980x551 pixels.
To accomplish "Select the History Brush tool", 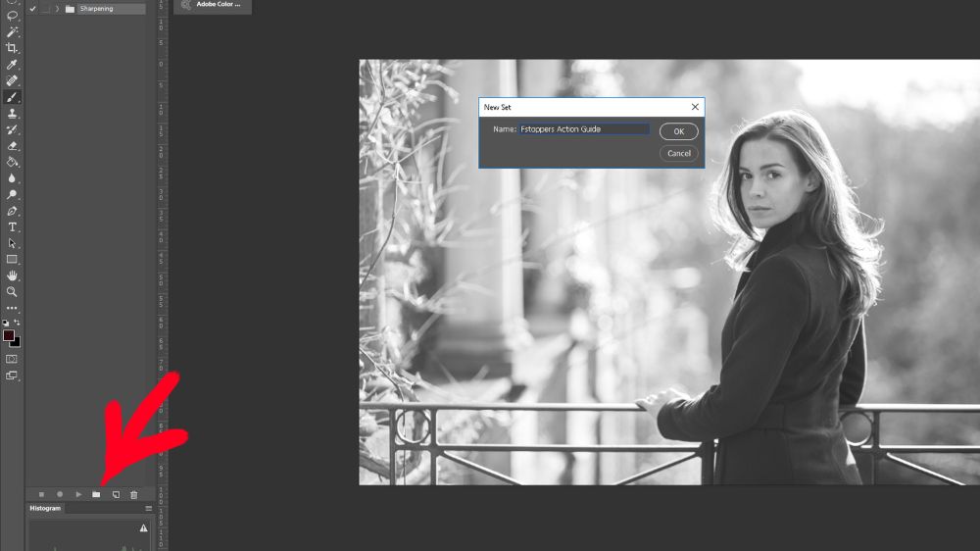I will point(12,129).
